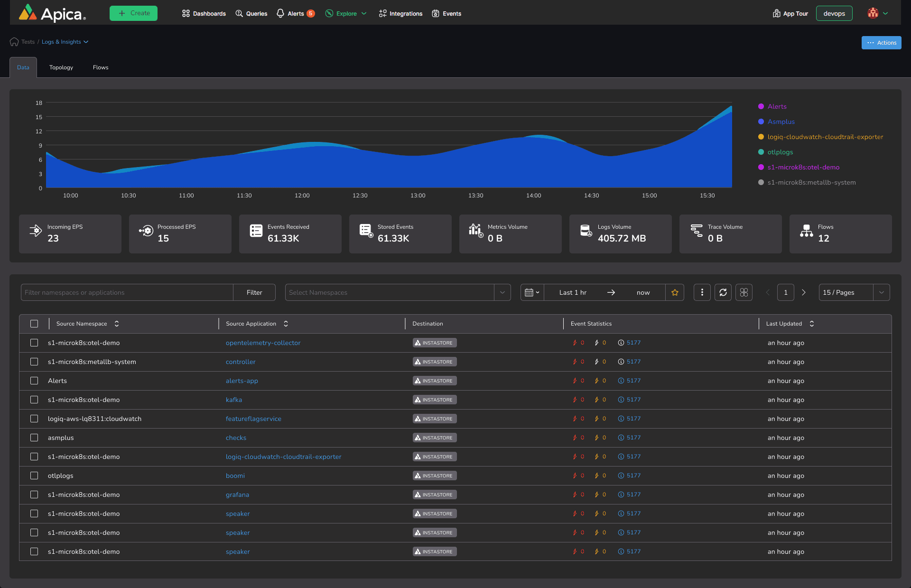Click the alerts-app hyperlink
The height and width of the screenshot is (588, 911).
click(242, 381)
